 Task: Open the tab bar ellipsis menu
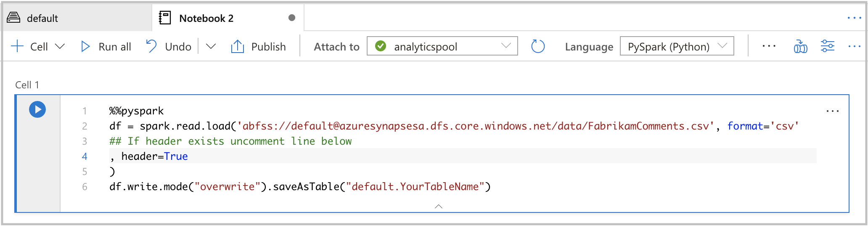tap(854, 18)
